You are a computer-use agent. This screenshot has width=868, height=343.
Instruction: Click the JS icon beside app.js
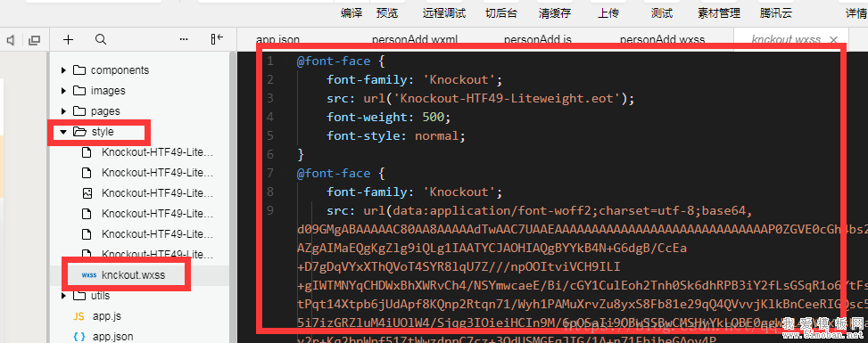point(79,316)
